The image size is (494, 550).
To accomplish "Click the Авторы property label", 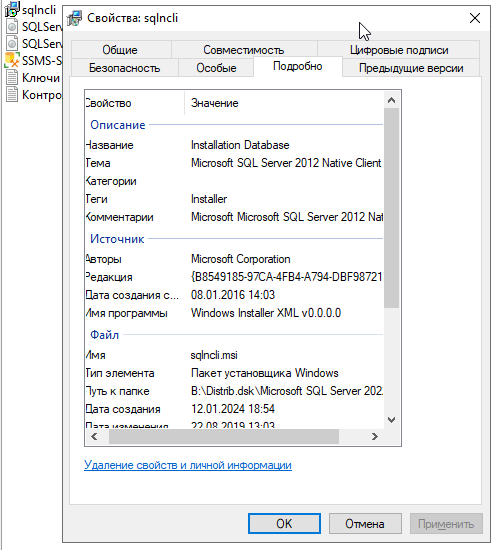I will (104, 259).
